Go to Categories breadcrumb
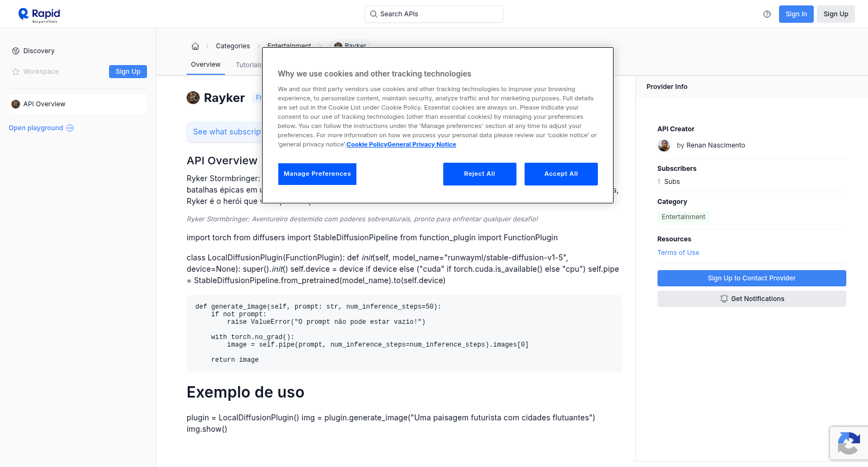The height and width of the screenshot is (467, 868). click(x=233, y=46)
